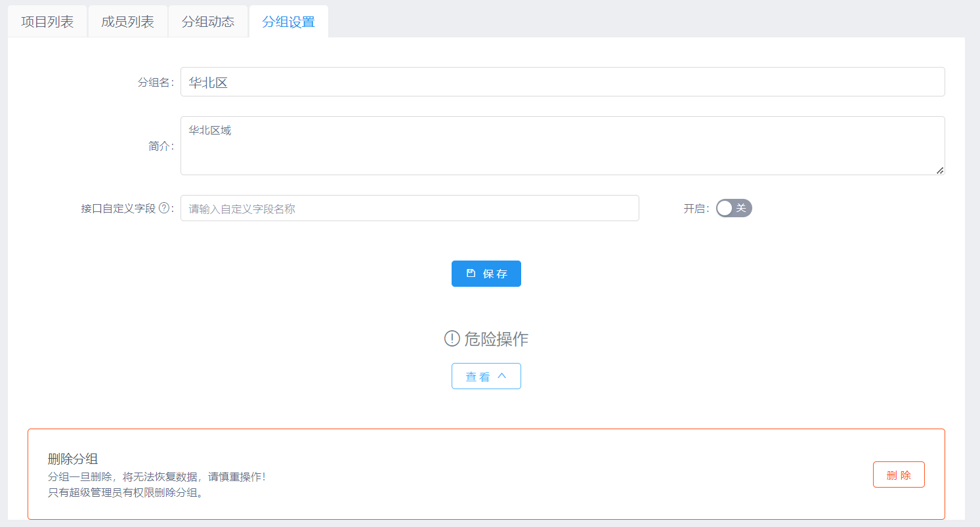Image resolution: width=980 pixels, height=527 pixels.
Task: Click the exclamation icon next to 危险操作
Action: tap(452, 339)
